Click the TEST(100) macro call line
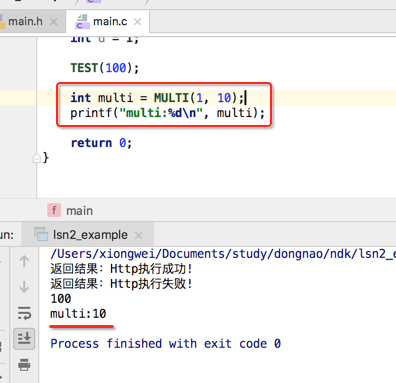This screenshot has width=396, height=383. (x=105, y=68)
